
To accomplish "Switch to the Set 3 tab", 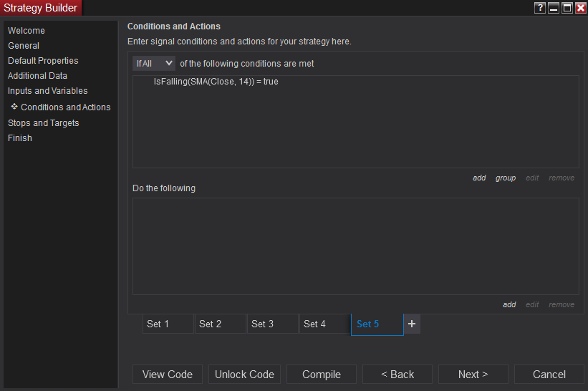I will pos(272,324).
